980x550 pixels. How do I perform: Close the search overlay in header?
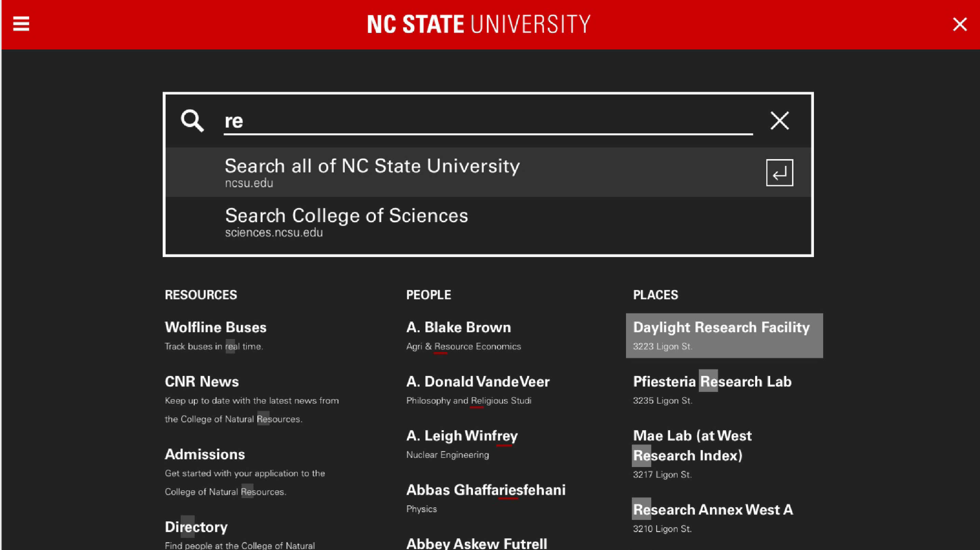coord(959,24)
